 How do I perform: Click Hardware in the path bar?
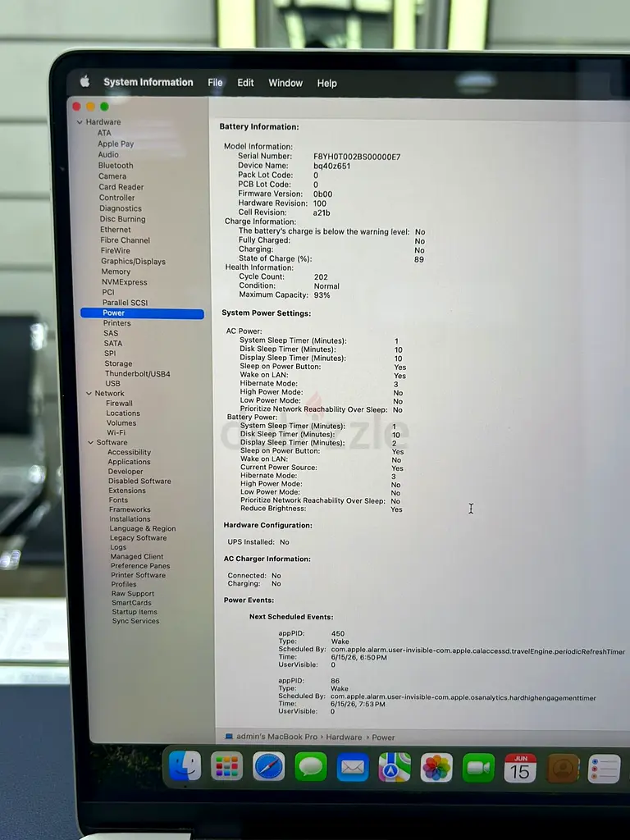click(344, 737)
